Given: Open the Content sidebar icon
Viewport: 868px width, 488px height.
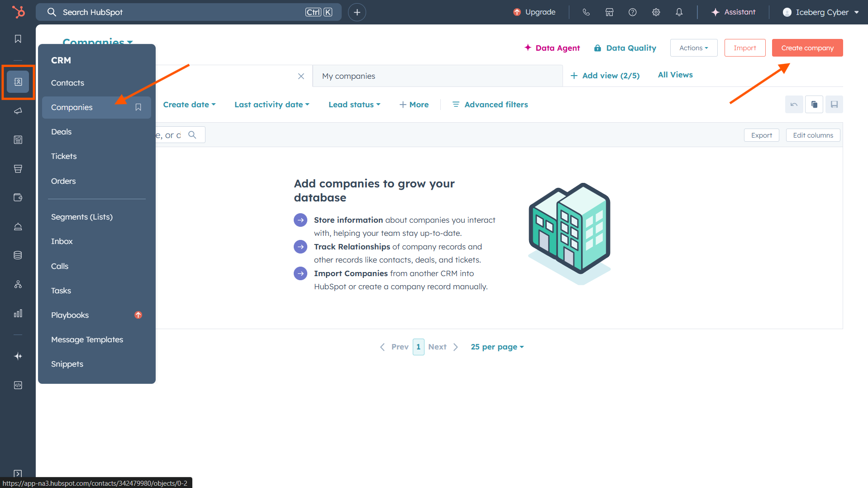Looking at the screenshot, I should click(x=18, y=140).
